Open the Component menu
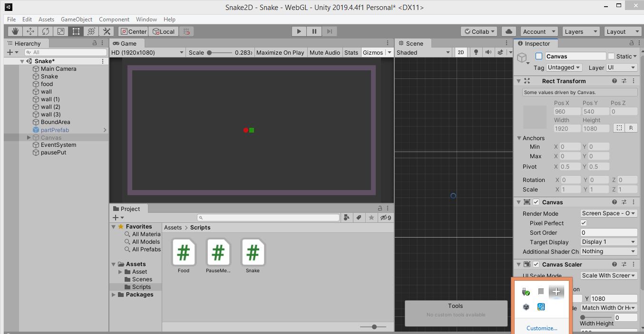Screen dimensions: 644x334 [114, 19]
